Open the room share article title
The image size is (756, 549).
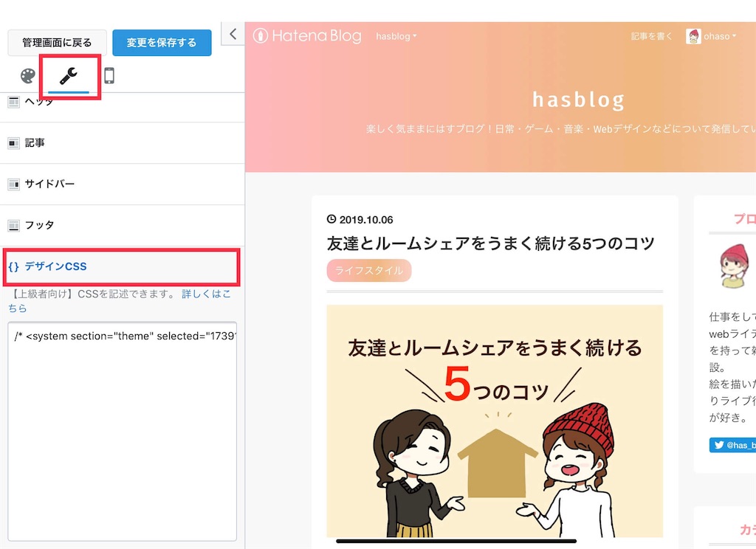click(x=491, y=244)
